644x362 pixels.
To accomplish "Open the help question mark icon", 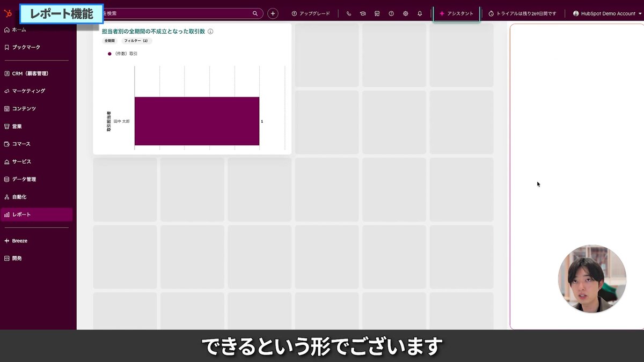I will point(392,13).
